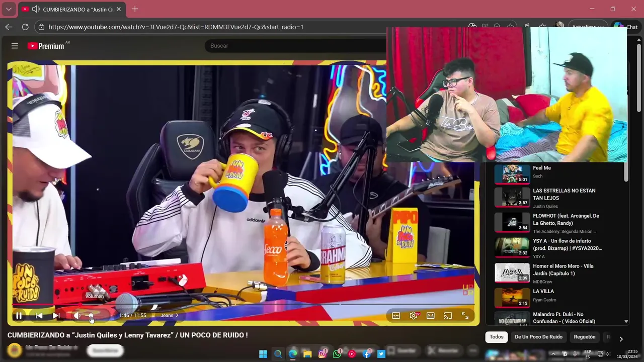The width and height of the screenshot is (644, 362).
Task: Click the 2:39 Homer el Mero Mero thumbnail
Action: pyautogui.click(x=512, y=273)
